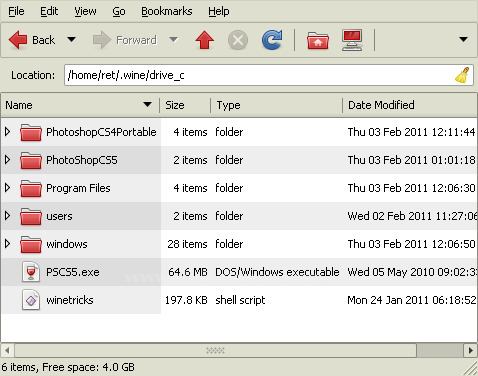This screenshot has height=376, width=478.
Task: Click the greyed Forward arrow icon
Action: 101,40
